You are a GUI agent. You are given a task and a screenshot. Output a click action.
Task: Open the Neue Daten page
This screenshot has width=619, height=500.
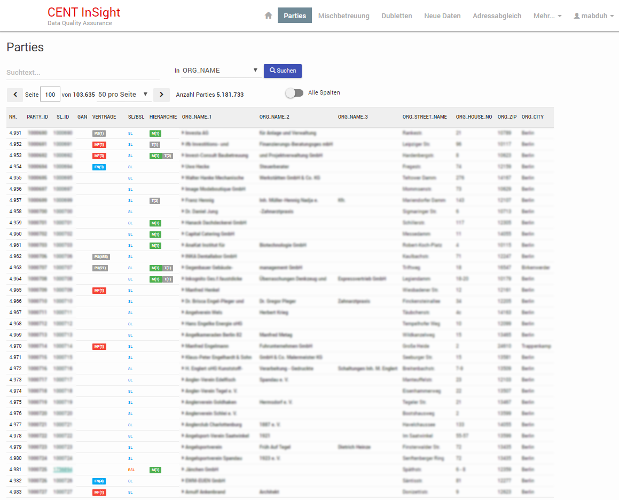coord(442,16)
